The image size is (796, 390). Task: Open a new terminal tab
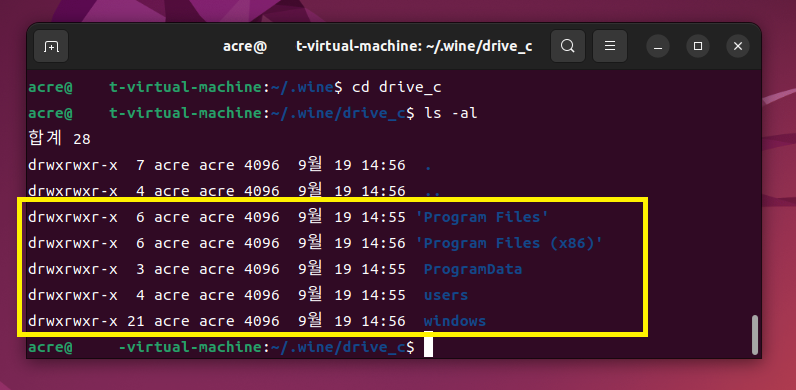51,47
